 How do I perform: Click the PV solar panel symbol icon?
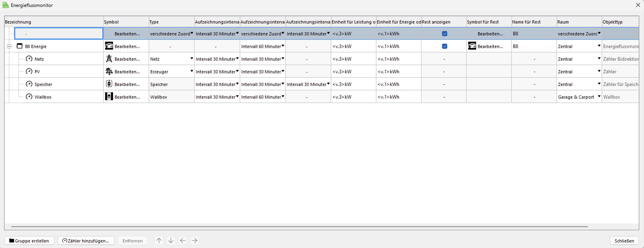pyautogui.click(x=109, y=71)
